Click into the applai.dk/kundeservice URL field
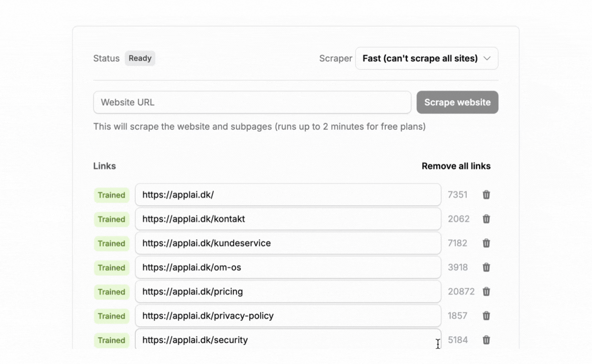 pyautogui.click(x=288, y=243)
